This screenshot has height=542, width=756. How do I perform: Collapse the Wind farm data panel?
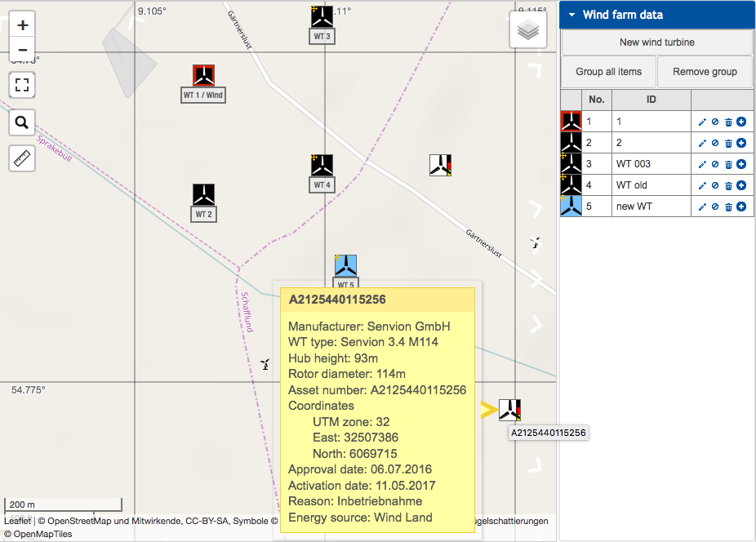[x=571, y=15]
